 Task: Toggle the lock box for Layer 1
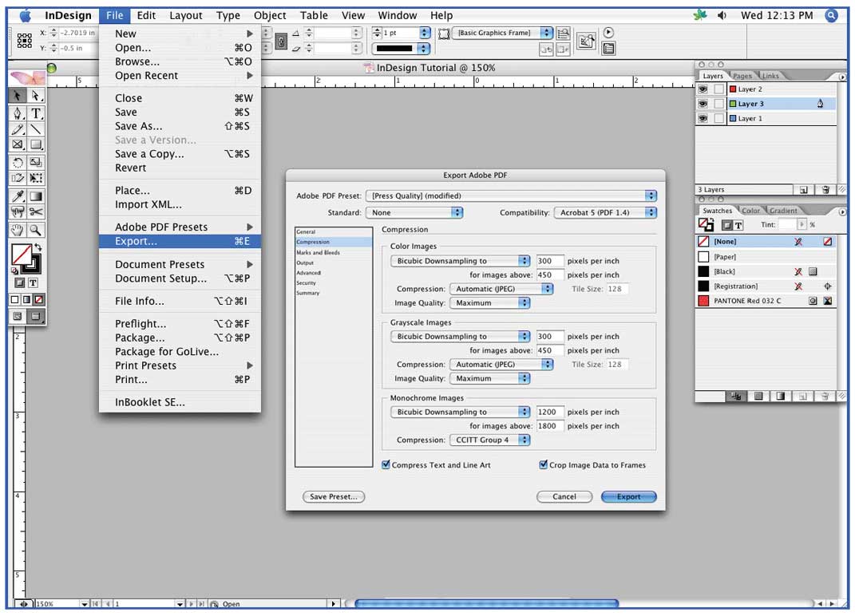[719, 118]
